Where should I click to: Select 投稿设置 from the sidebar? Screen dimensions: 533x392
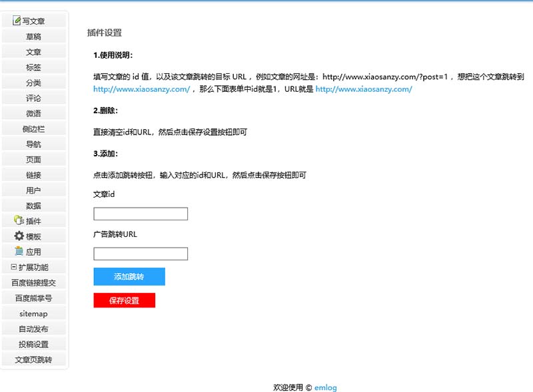(33, 343)
